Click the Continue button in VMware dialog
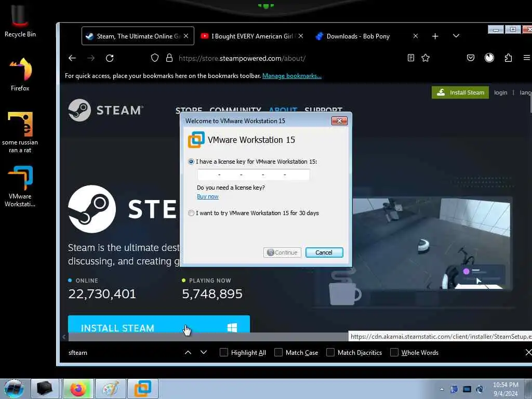 coord(282,252)
